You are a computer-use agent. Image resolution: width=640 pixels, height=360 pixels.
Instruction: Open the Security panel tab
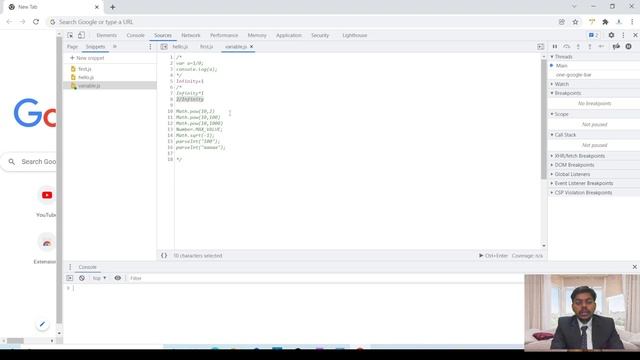pyautogui.click(x=320, y=36)
